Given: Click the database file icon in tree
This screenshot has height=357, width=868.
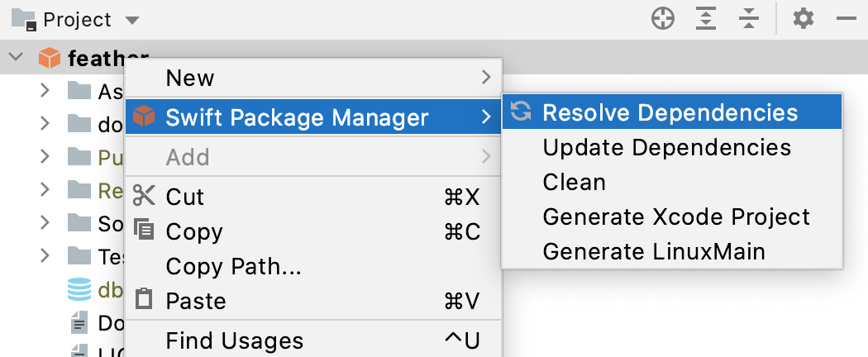Looking at the screenshot, I should click(79, 289).
